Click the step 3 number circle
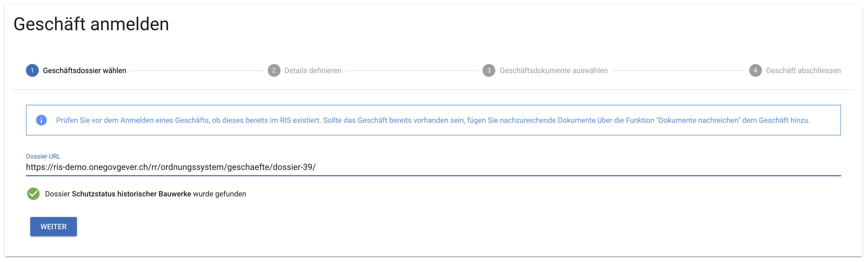The height and width of the screenshot is (262, 868). click(489, 71)
